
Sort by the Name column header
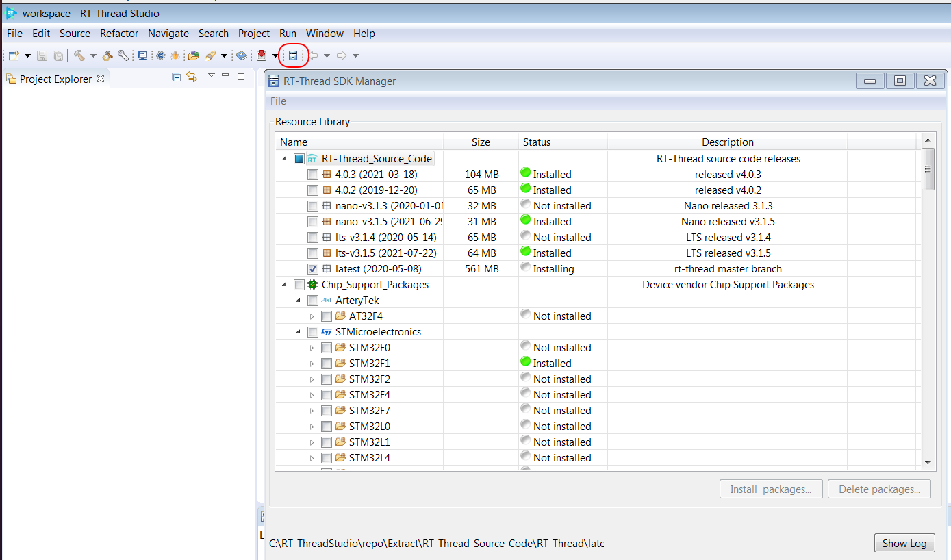point(359,142)
